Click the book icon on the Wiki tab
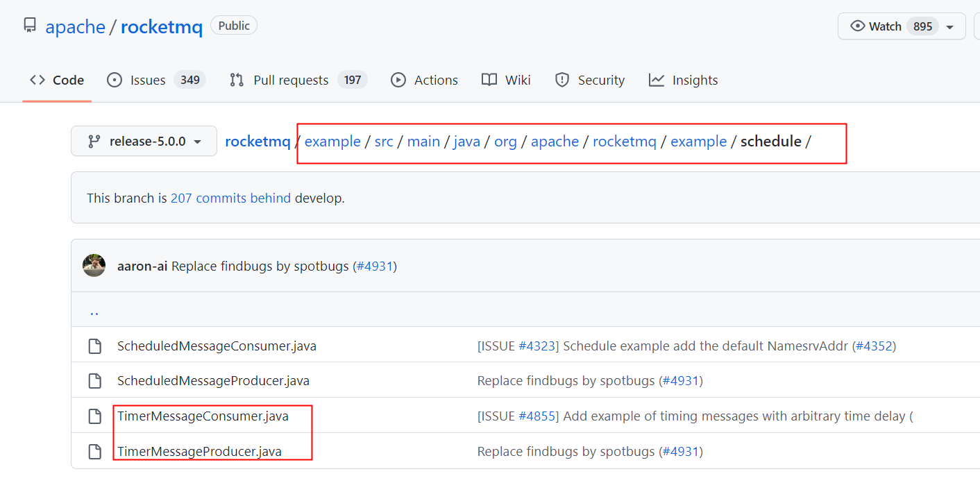980x492 pixels. (490, 80)
